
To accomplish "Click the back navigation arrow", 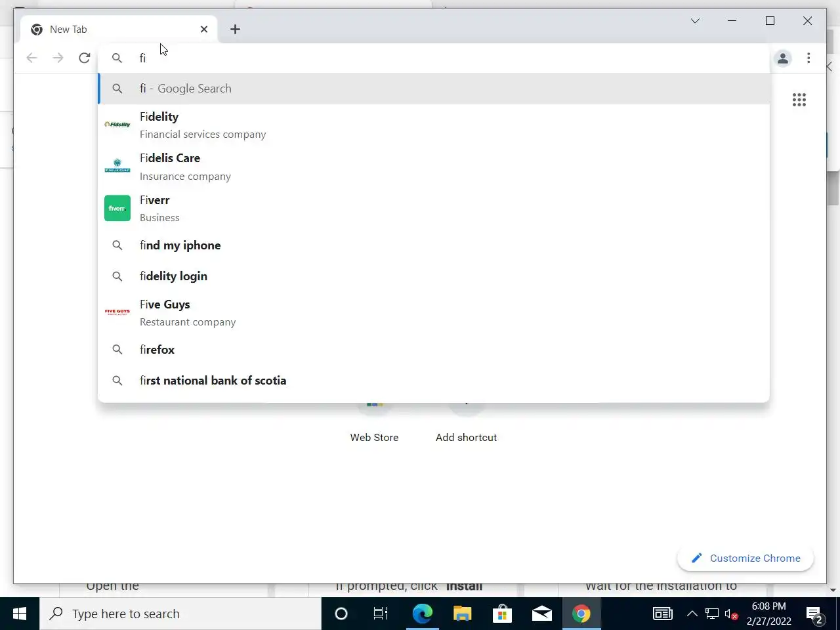I will (31, 58).
